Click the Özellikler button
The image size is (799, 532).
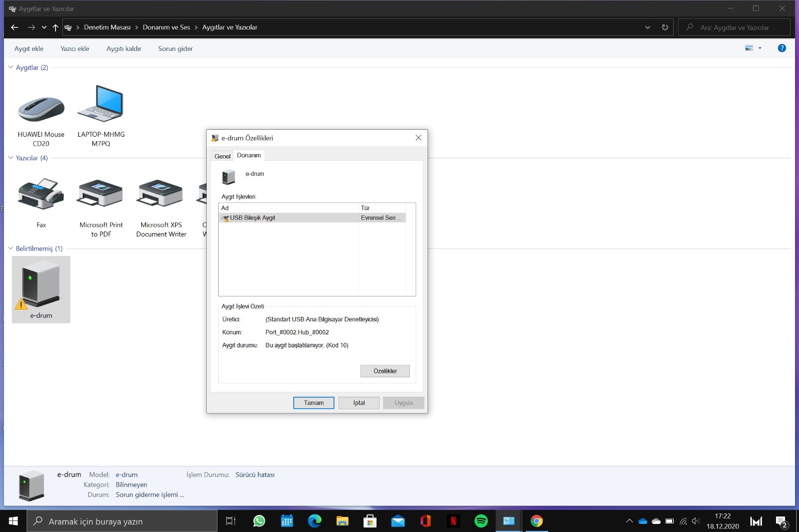pyautogui.click(x=385, y=371)
